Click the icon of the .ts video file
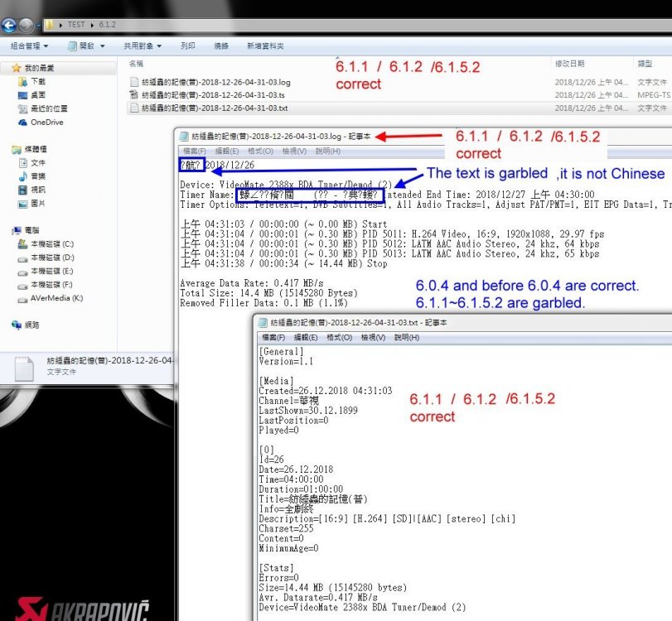 (x=134, y=94)
